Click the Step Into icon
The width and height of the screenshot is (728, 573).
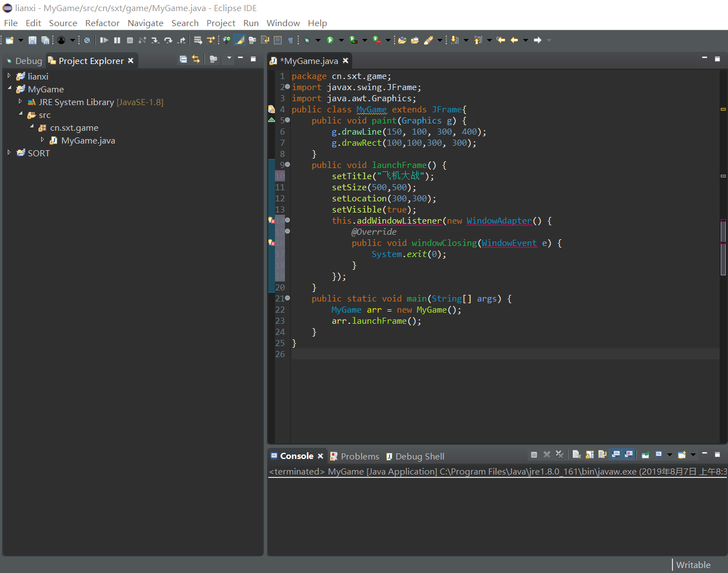pos(155,40)
